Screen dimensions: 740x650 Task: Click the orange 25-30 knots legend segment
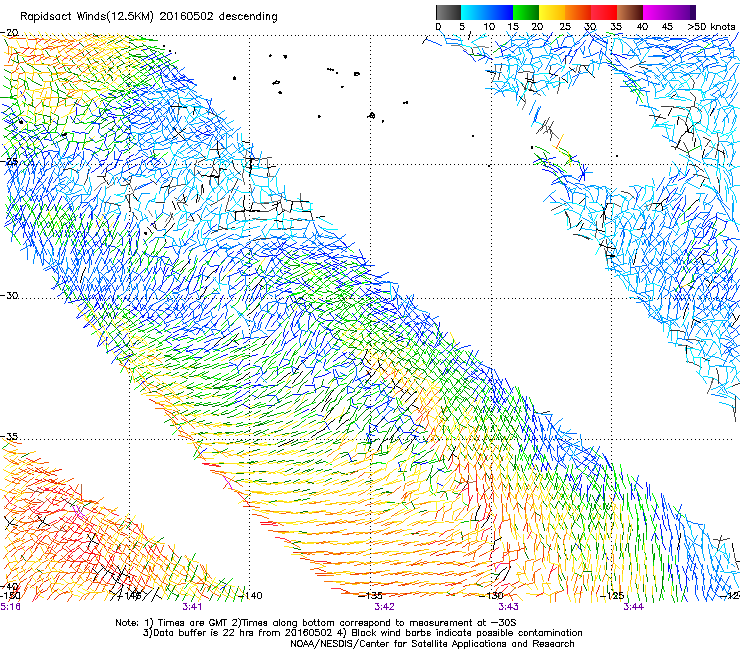(x=578, y=12)
